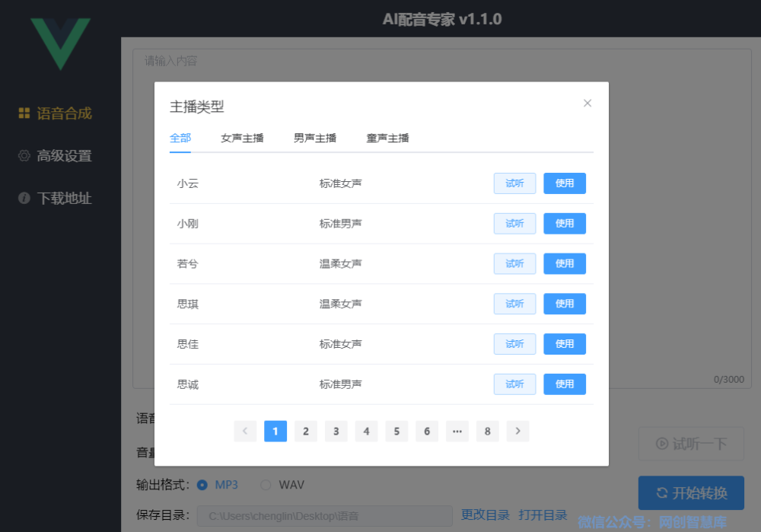Use the 若兮 voice
Viewport: 761px width, 532px height.
(565, 263)
